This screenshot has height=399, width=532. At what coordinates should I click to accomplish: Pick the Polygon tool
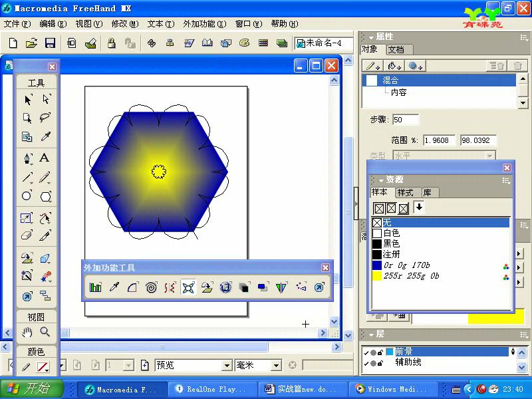(45, 196)
